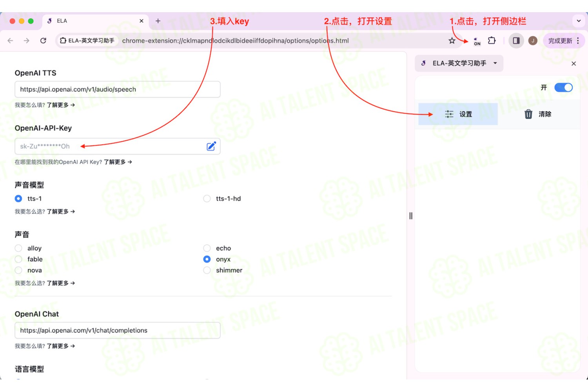
Task: Click the 语言模型 section heading
Action: tap(29, 369)
